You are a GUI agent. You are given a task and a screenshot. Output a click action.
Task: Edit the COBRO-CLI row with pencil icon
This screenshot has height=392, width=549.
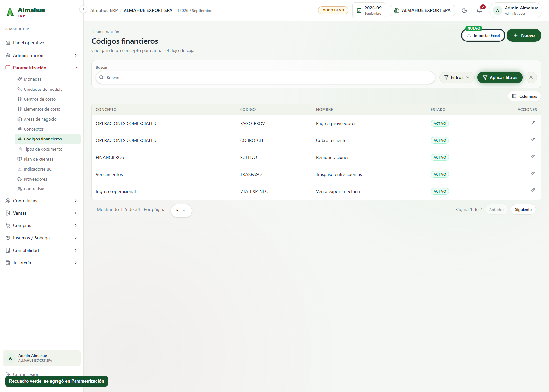[x=532, y=140]
